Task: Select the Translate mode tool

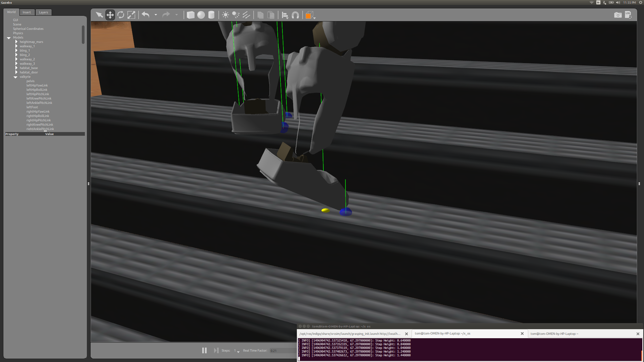Action: point(110,15)
